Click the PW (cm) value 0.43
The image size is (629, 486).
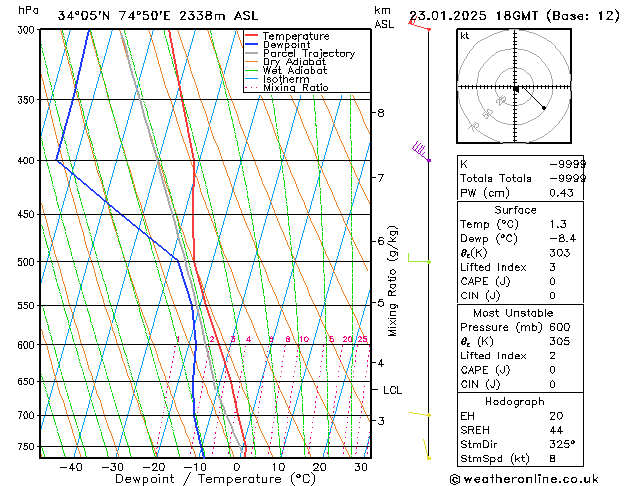[561, 193]
